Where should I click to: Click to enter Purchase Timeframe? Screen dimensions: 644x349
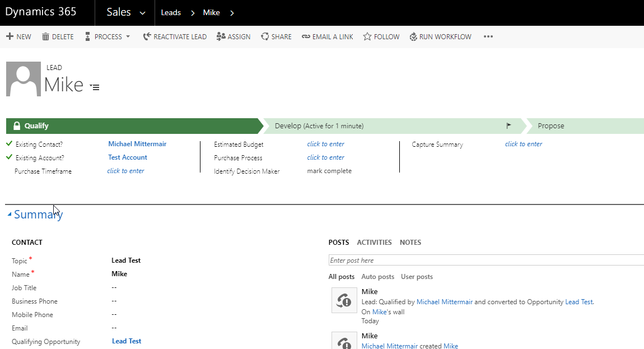click(125, 171)
